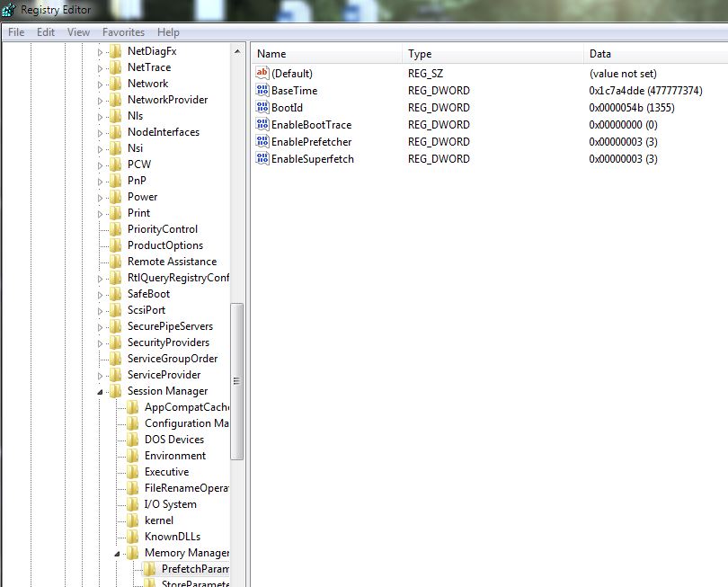The height and width of the screenshot is (587, 728).
Task: Open the Help menu
Action: [168, 32]
